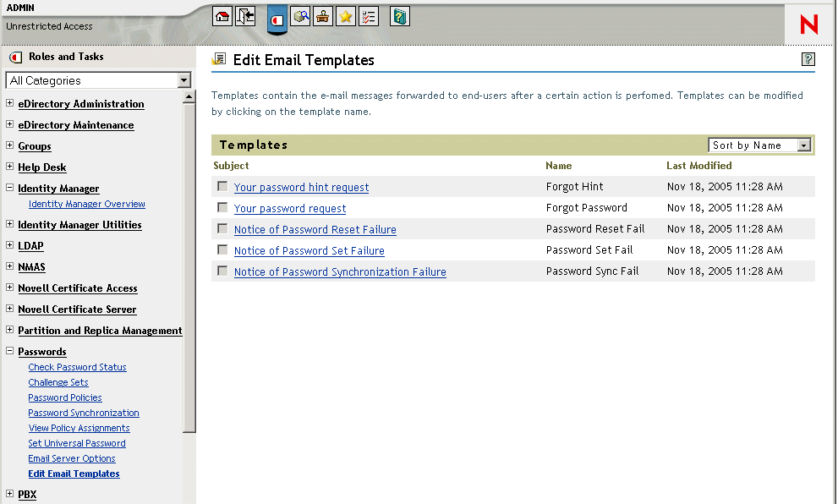This screenshot has width=838, height=504.
Task: Expand the PBX category
Action: point(9,493)
